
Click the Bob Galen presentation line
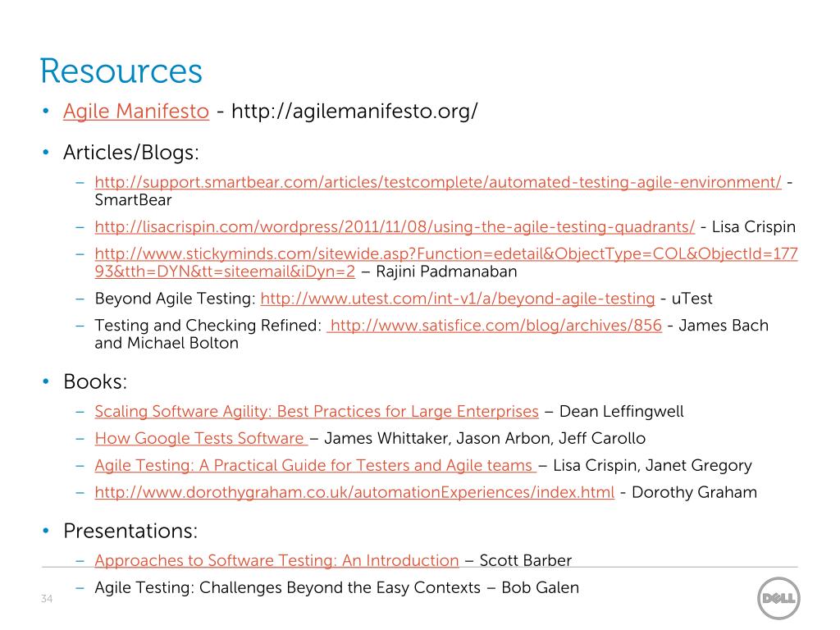coord(337,587)
